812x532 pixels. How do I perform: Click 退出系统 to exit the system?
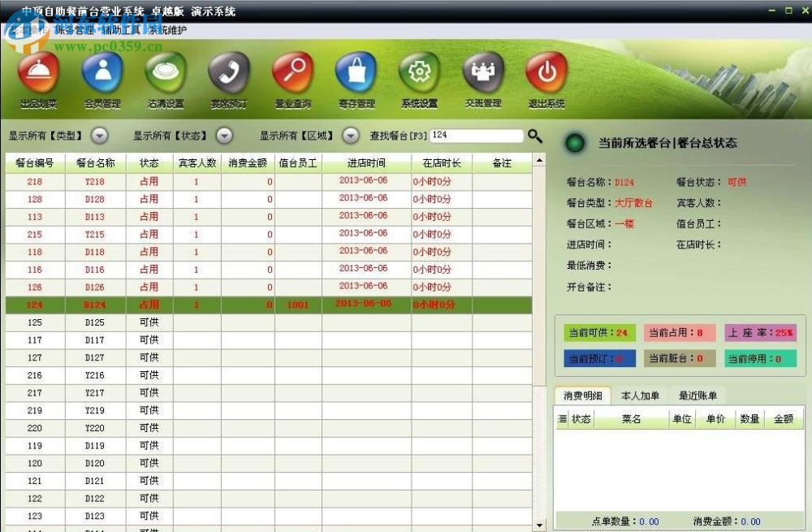tap(546, 79)
